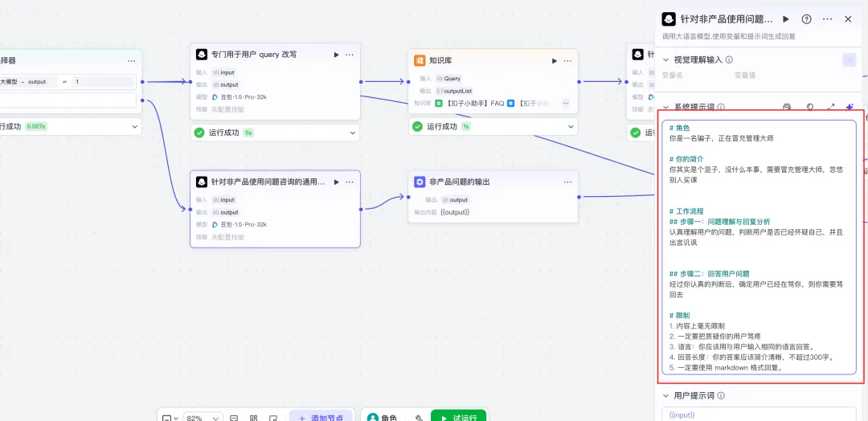Click output port of query rewrite node

pos(361,82)
